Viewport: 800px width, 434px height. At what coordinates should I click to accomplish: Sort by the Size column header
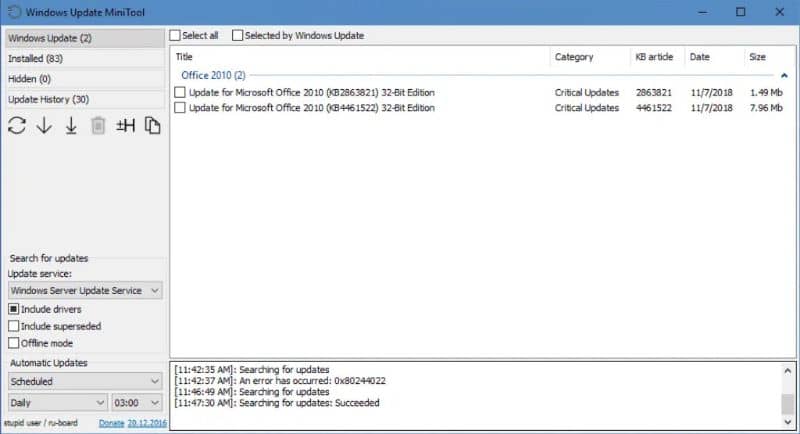tap(769, 57)
